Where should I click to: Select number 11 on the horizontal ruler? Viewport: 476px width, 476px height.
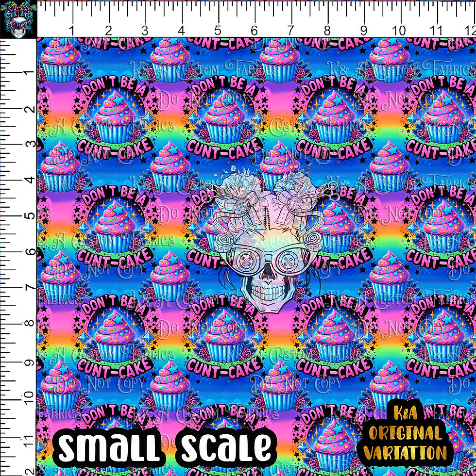(x=435, y=31)
